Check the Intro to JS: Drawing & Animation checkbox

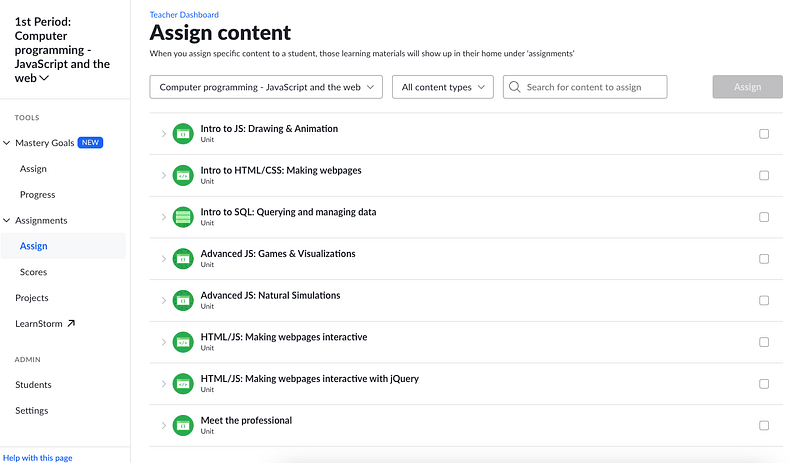pyautogui.click(x=764, y=133)
